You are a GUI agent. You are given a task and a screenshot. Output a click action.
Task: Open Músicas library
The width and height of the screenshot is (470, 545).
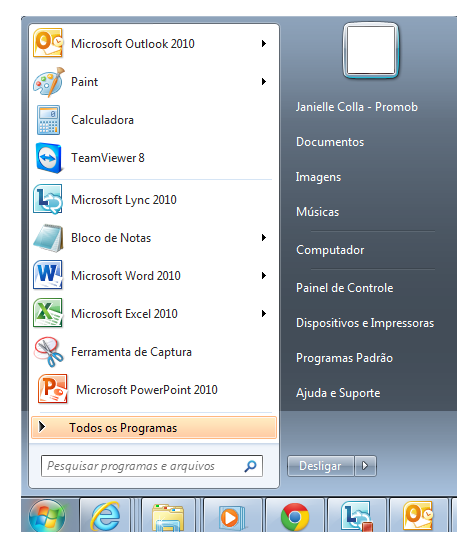coord(317,212)
